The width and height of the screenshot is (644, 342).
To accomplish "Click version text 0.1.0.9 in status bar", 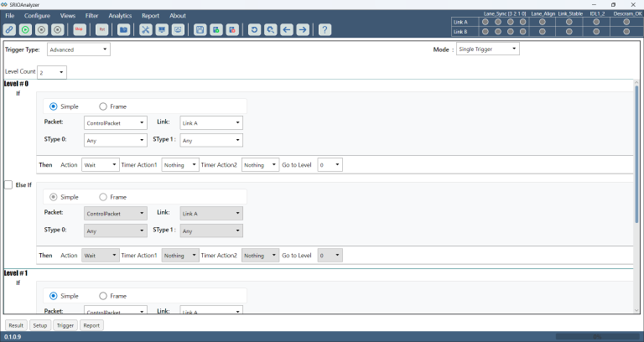I will click(13, 337).
